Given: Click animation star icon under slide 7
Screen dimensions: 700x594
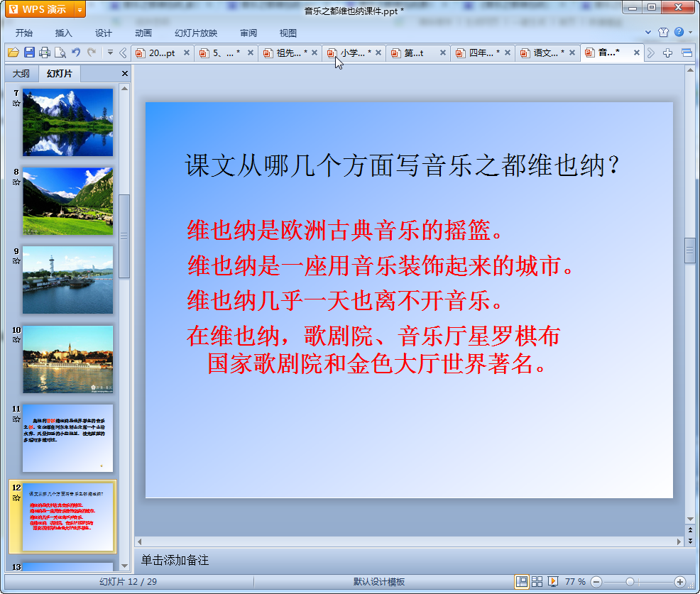Looking at the screenshot, I should coord(16,104).
